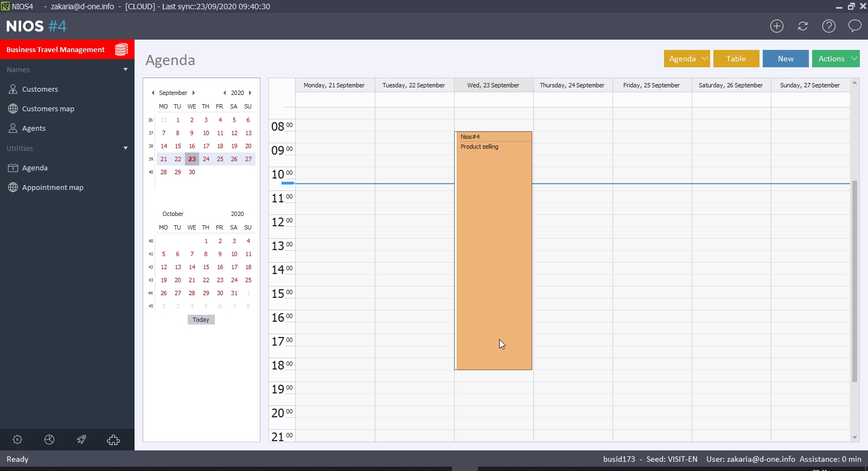Screen dimensions: 868x471
Task: Click the add (plus) icon in header
Action: [777, 26]
